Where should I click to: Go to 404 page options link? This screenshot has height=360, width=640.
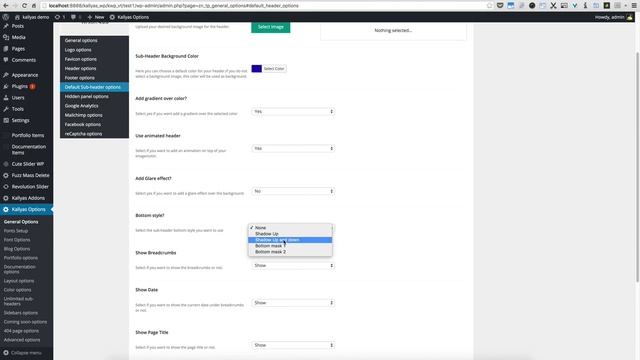(21, 331)
